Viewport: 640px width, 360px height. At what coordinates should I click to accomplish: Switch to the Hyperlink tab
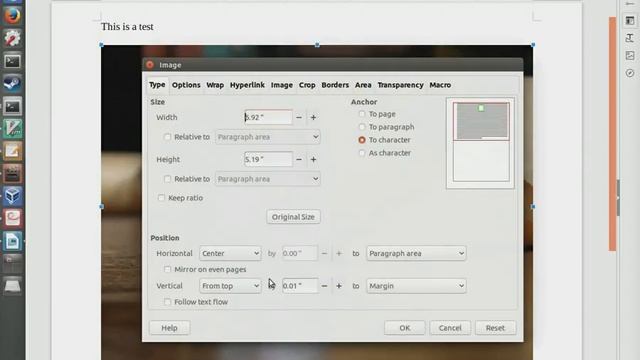coord(247,85)
